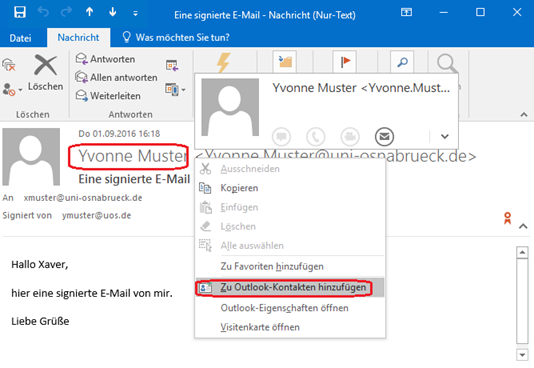This screenshot has height=368, width=534.
Task: Go to next item with the down arrow
Action: 112,12
